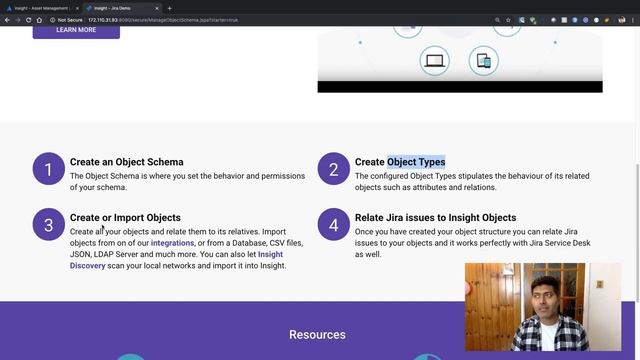
Task: Click the green shield extension icon
Action: 533,20
